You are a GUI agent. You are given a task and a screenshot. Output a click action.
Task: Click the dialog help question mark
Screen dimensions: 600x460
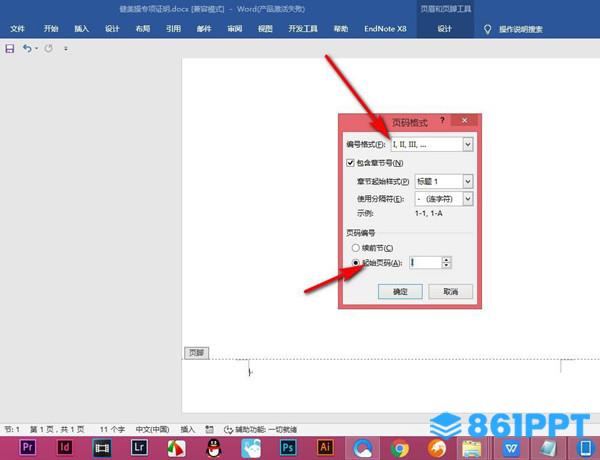[x=442, y=121]
